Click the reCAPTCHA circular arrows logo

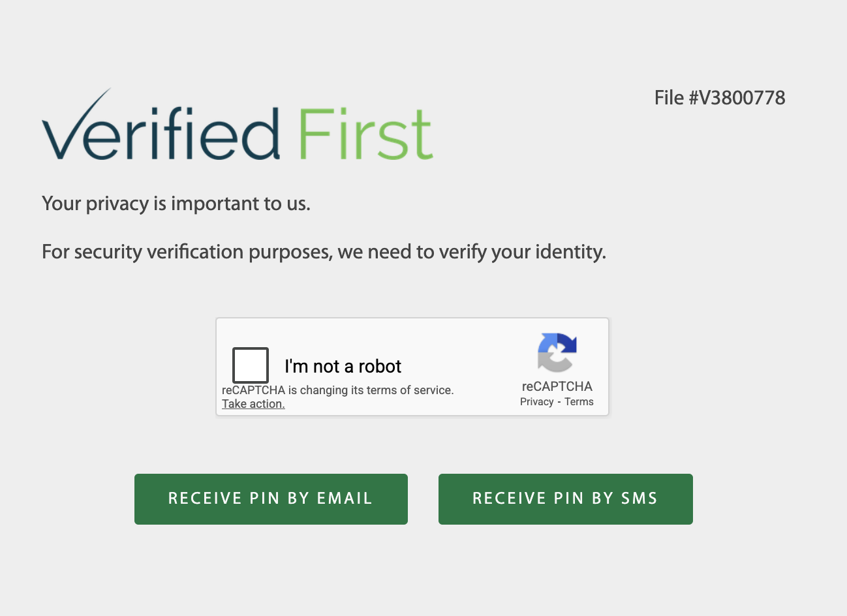click(557, 352)
